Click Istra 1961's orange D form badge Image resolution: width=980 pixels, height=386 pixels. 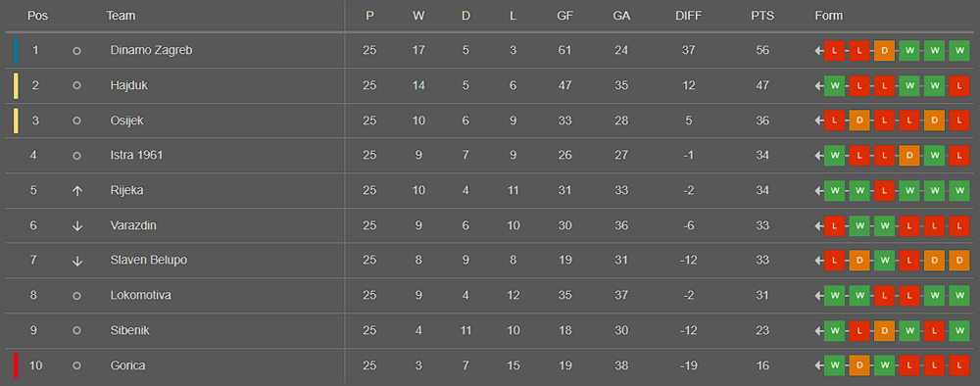[908, 156]
